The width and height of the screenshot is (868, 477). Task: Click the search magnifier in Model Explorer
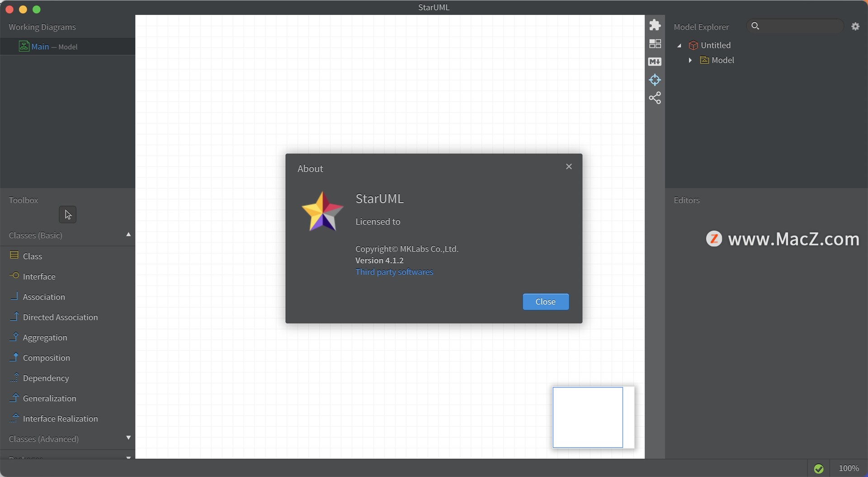tap(755, 26)
